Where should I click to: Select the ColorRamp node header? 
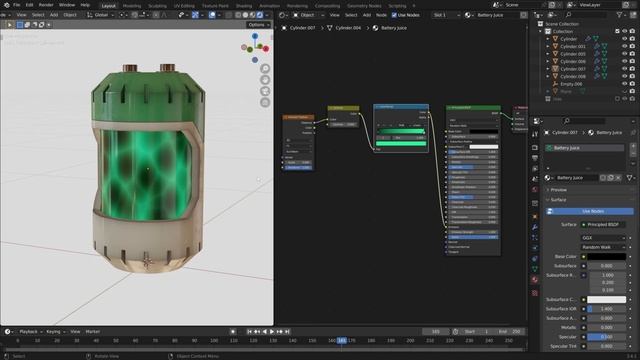[x=401, y=107]
